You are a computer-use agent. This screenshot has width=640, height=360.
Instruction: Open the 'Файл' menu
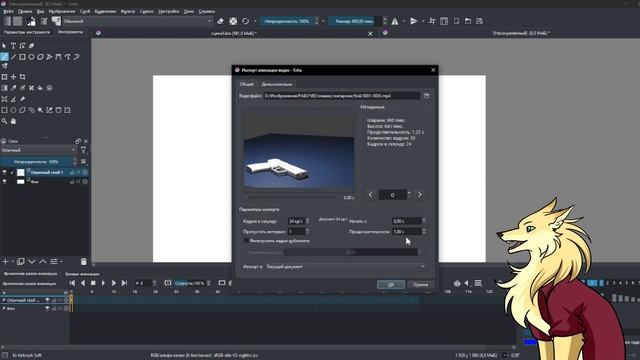(8, 11)
